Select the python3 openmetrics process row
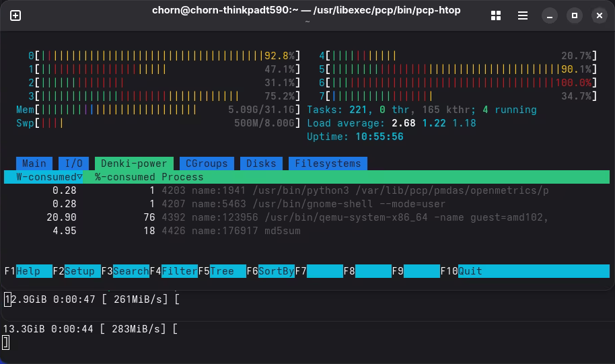615x364 pixels. [x=307, y=190]
